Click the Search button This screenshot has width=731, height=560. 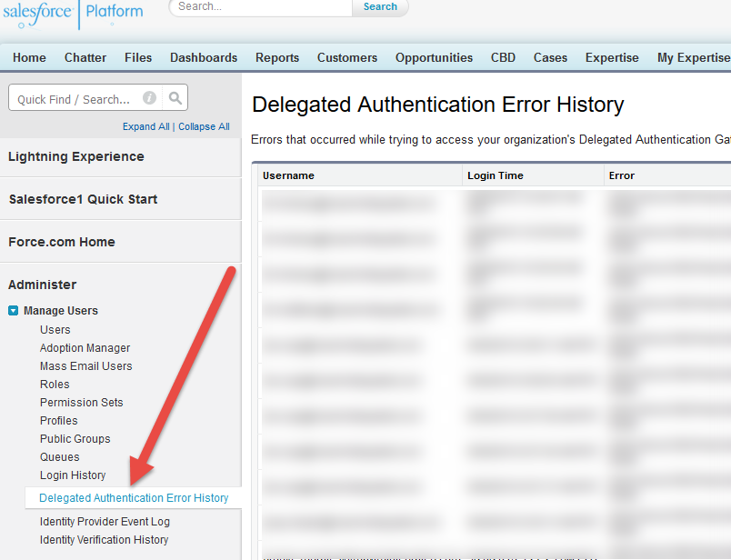coord(380,7)
